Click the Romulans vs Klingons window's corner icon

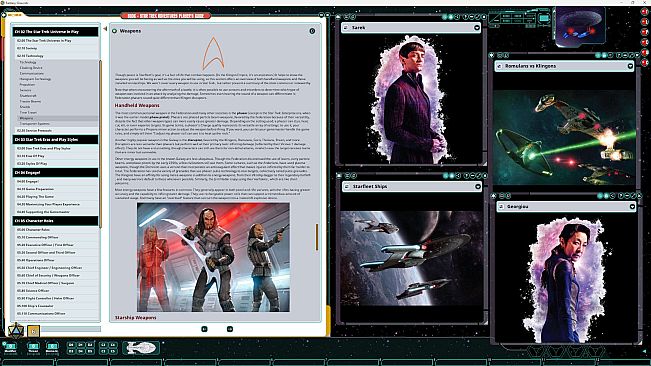click(492, 55)
